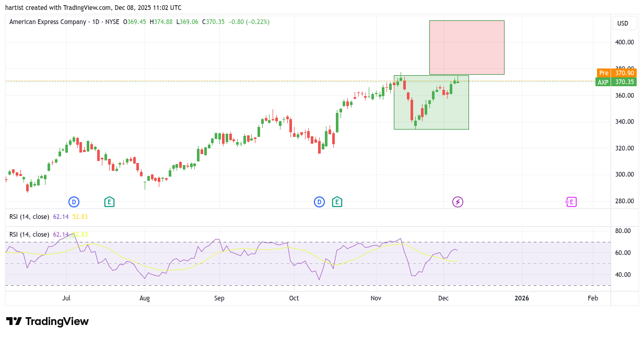Viewport: 644px width, 337px height.
Task: Click the TradingView logo
Action: [48, 321]
